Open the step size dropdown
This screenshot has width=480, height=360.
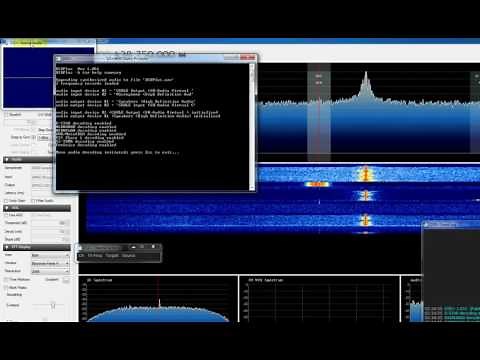click(x=45, y=137)
